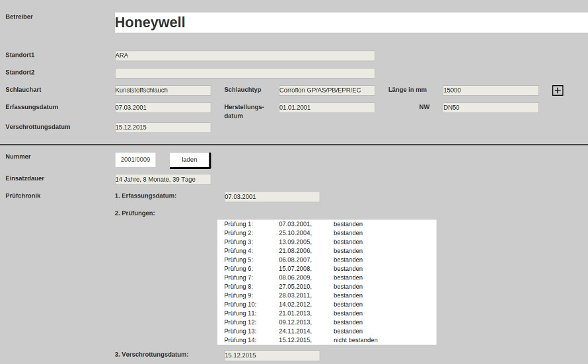The width and height of the screenshot is (588, 364).
Task: Select row Prüfung 13: 24.11.2014
Action: [x=326, y=332]
